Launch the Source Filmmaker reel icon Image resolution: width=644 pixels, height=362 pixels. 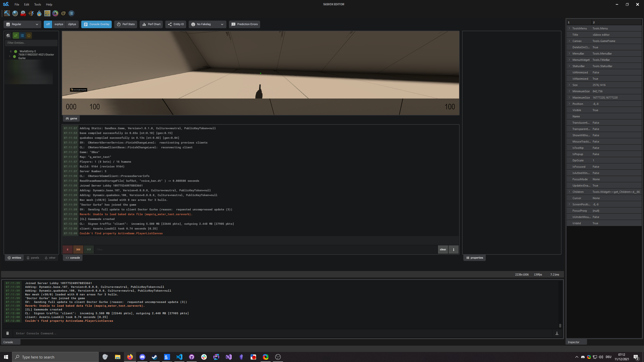click(63, 13)
